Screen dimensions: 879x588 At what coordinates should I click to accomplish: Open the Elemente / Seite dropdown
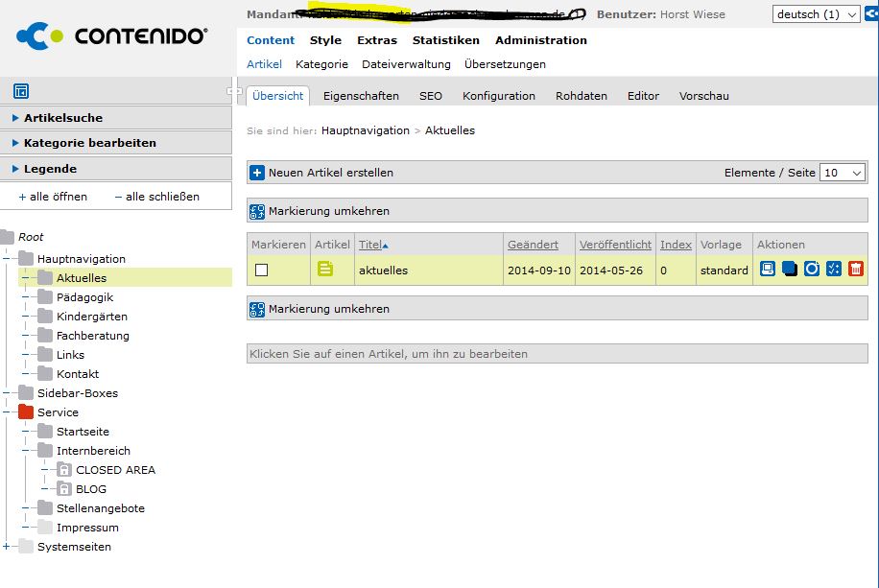843,173
